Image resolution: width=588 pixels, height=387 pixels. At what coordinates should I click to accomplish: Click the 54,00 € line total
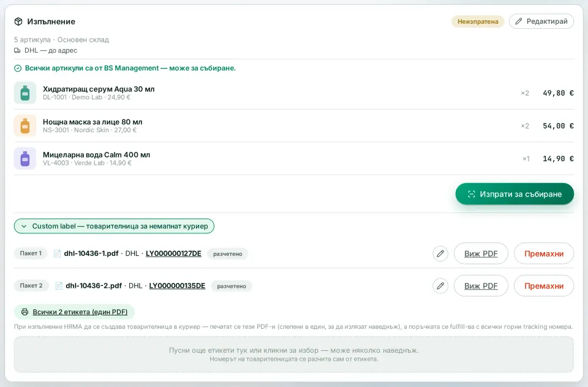click(x=558, y=126)
